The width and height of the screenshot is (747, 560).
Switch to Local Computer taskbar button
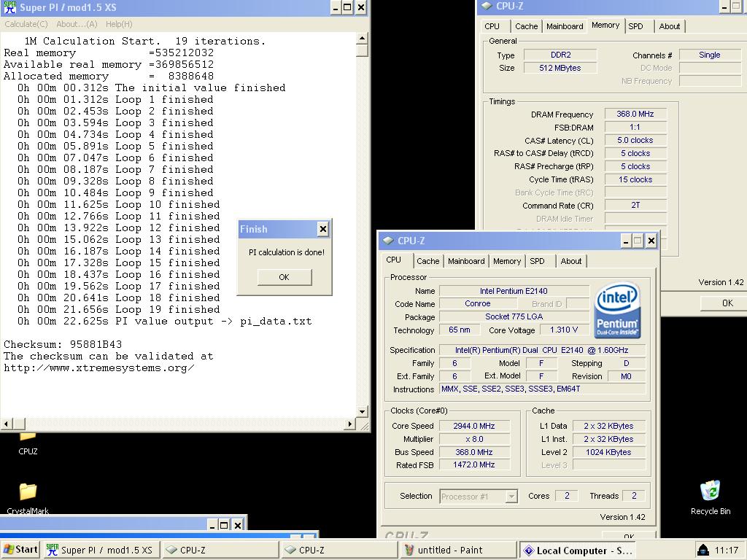coord(578,550)
